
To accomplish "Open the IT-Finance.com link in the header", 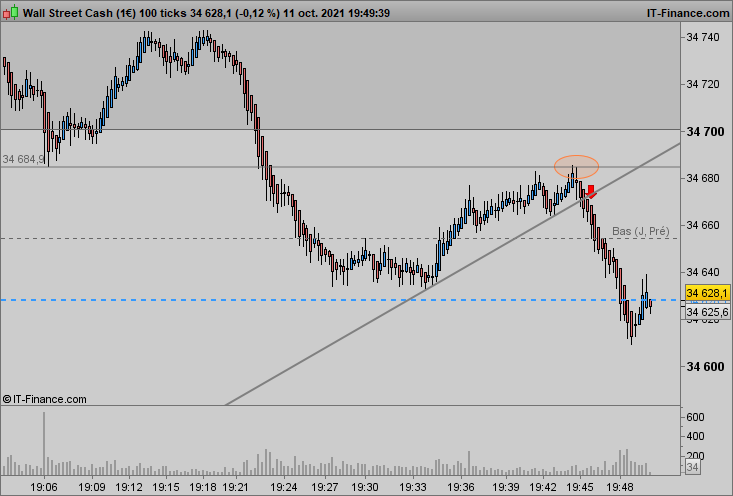I will coord(688,13).
